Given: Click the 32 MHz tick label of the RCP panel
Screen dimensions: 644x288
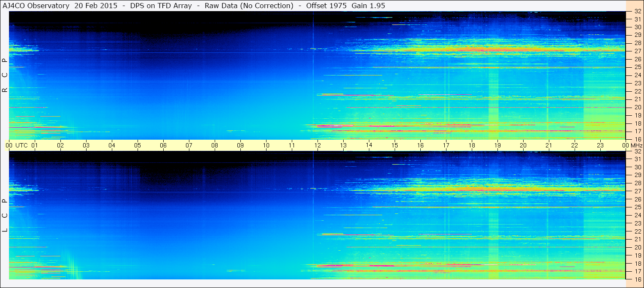Looking at the screenshot, I should pos(638,12).
